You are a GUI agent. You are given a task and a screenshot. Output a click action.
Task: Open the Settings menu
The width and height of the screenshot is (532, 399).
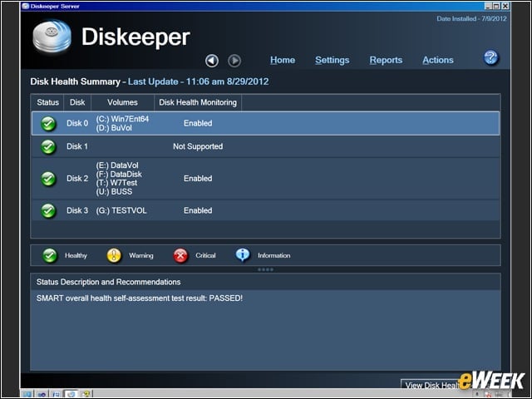click(x=332, y=60)
